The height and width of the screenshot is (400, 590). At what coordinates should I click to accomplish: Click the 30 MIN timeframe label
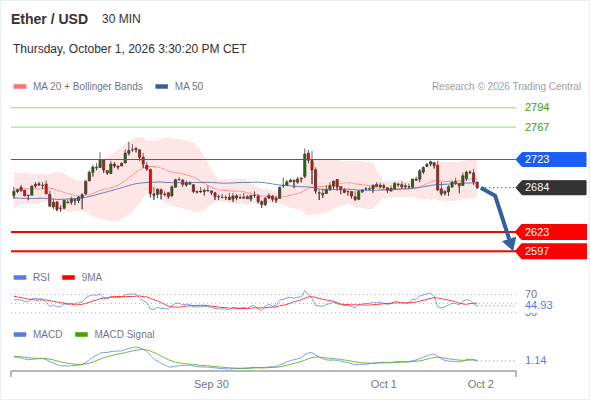(121, 19)
